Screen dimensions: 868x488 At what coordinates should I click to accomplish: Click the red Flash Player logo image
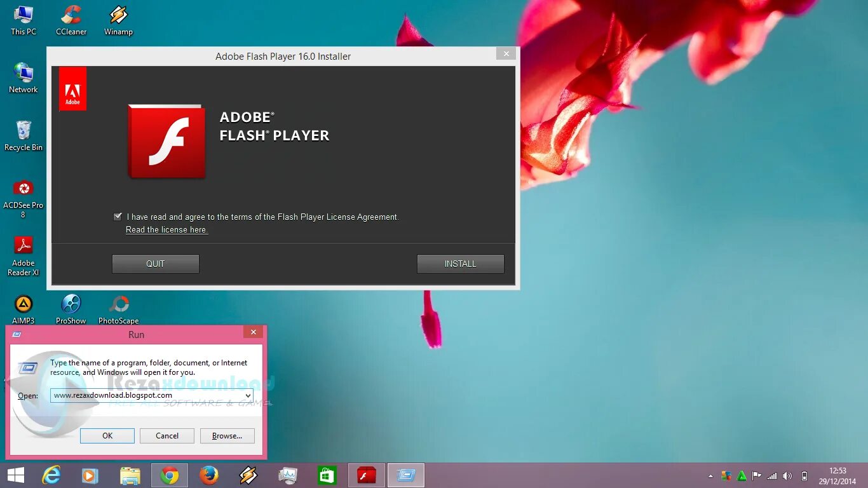click(166, 141)
